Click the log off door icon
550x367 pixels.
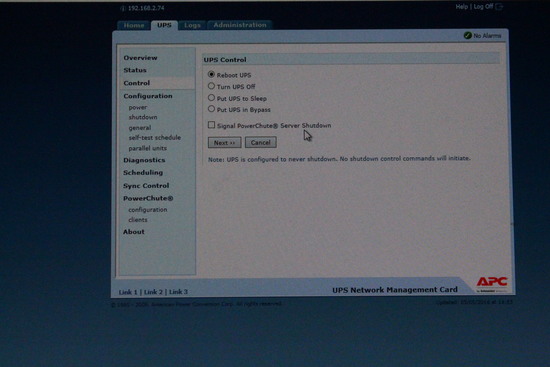pos(499,7)
